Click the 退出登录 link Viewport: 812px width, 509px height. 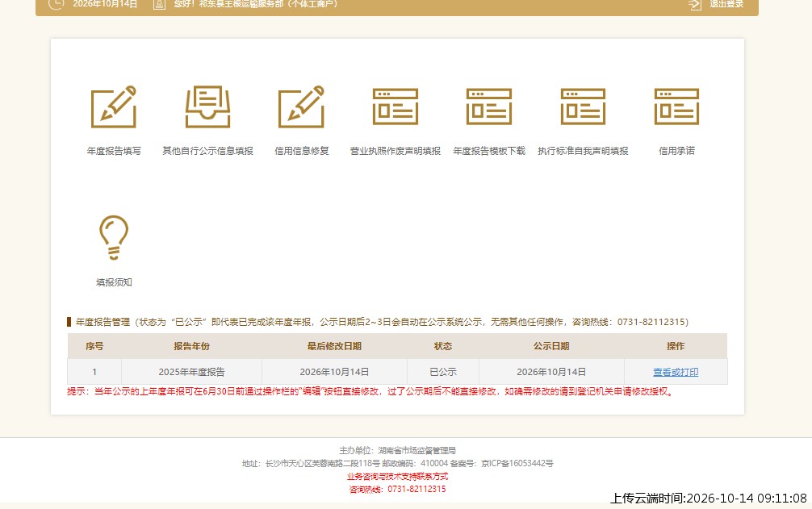pos(726,4)
